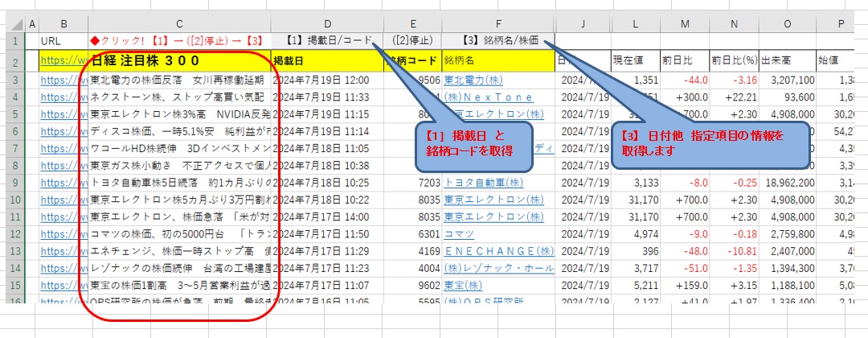868x338 pixels.
Task: Select the row 9 header
Action: (x=14, y=183)
